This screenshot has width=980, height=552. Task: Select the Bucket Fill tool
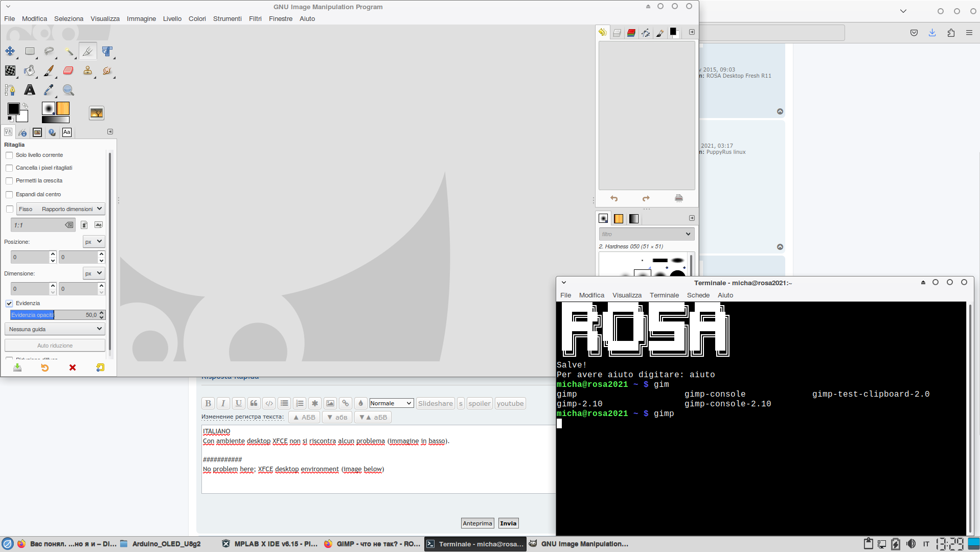(x=30, y=71)
